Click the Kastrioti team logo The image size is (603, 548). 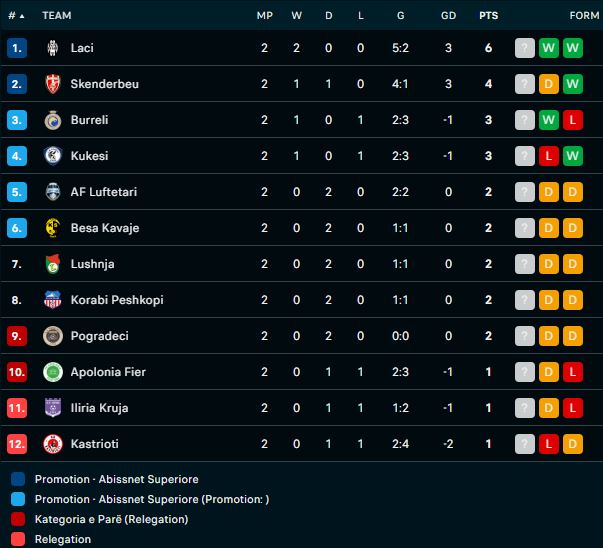(x=53, y=444)
